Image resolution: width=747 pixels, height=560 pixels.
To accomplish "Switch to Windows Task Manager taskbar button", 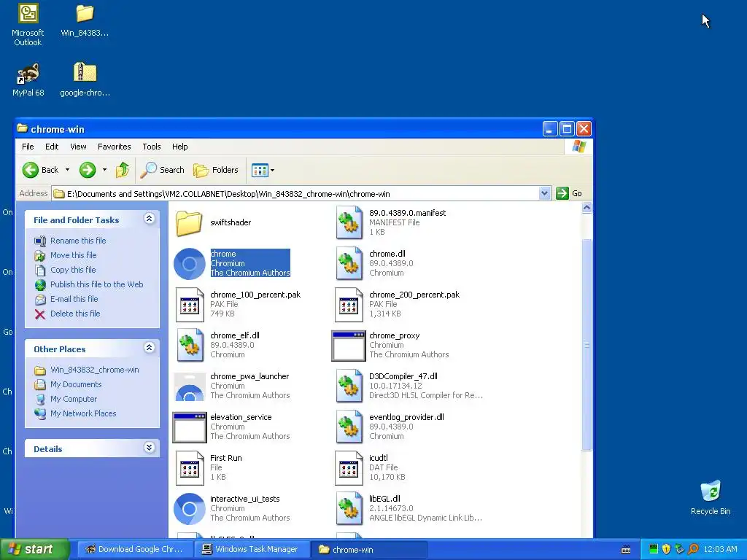I will tap(252, 550).
